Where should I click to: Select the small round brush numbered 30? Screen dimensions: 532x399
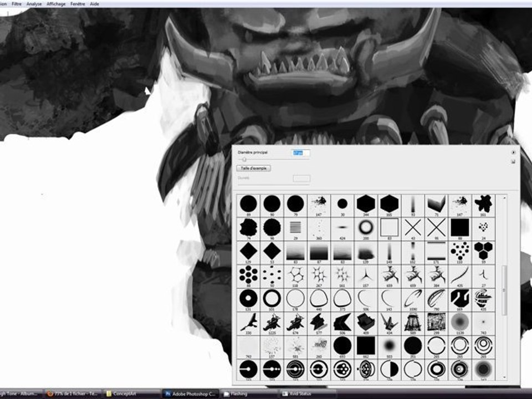(x=342, y=206)
